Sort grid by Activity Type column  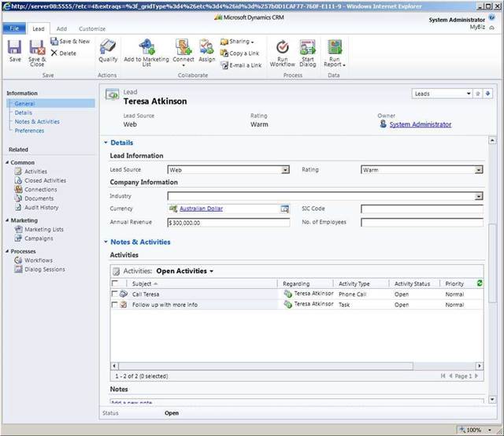pyautogui.click(x=354, y=283)
